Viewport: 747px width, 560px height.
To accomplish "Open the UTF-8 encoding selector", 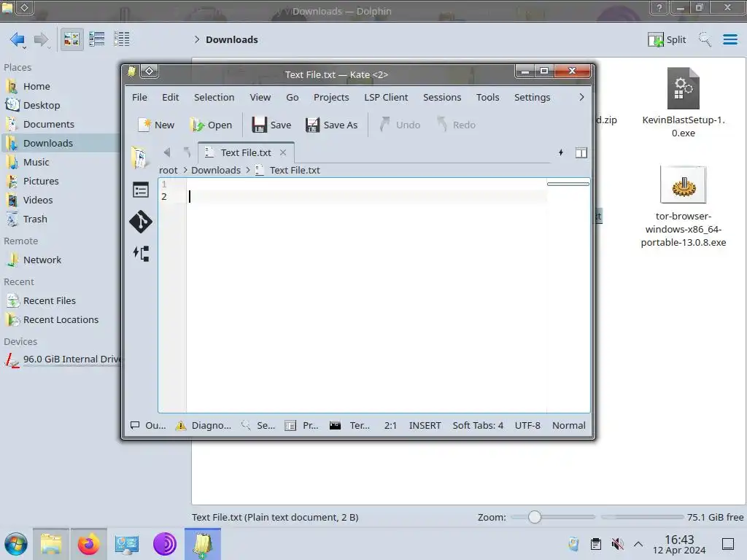I will click(527, 425).
